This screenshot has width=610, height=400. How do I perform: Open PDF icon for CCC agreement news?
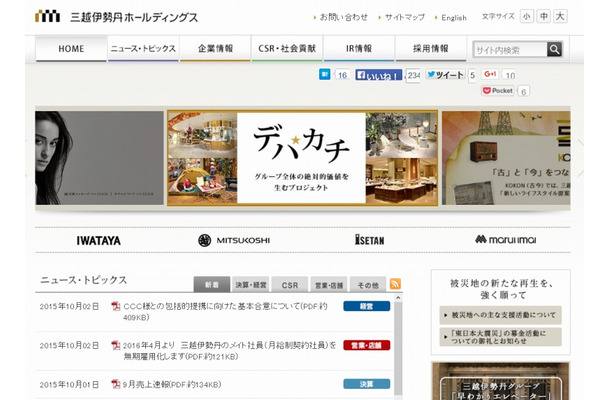click(116, 306)
